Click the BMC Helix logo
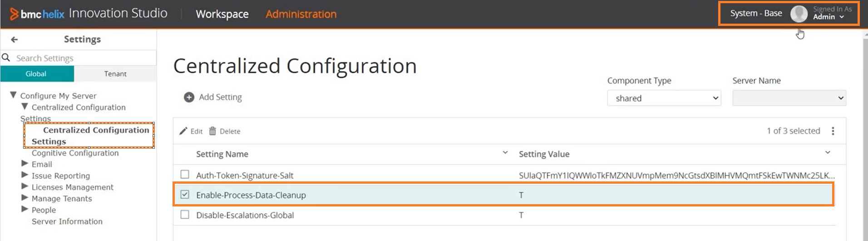This screenshot has width=868, height=241. tap(37, 14)
